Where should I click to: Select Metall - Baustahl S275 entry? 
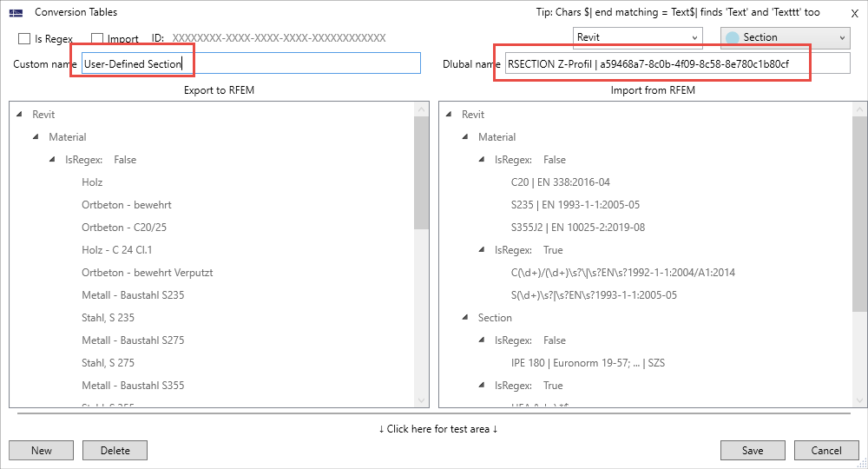coord(133,340)
